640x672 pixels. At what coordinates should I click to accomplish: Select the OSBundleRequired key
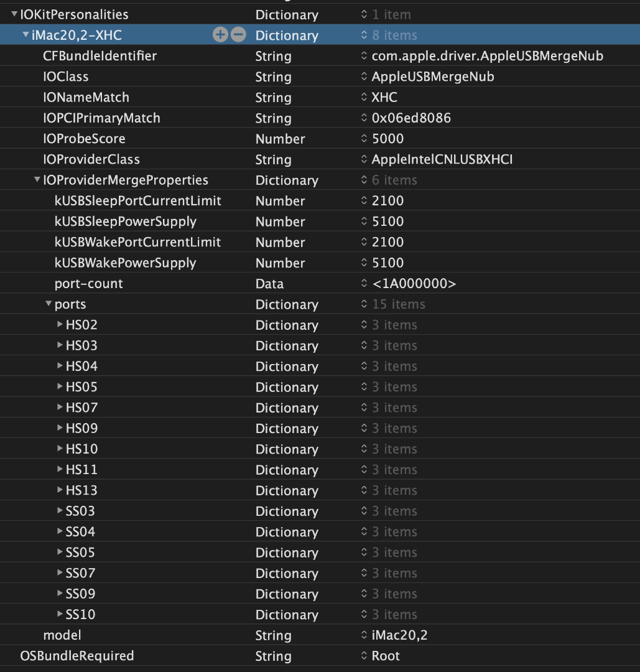77,656
